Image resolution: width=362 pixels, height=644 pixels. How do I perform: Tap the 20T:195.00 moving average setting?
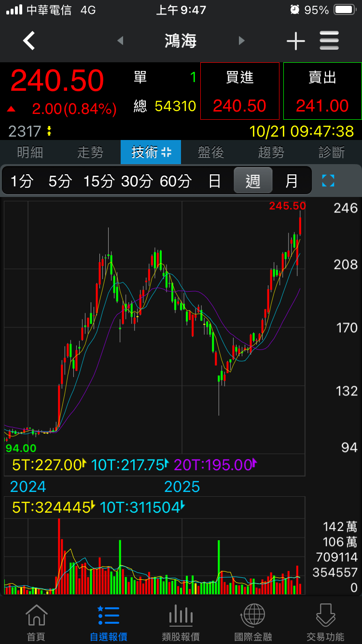pos(215,465)
